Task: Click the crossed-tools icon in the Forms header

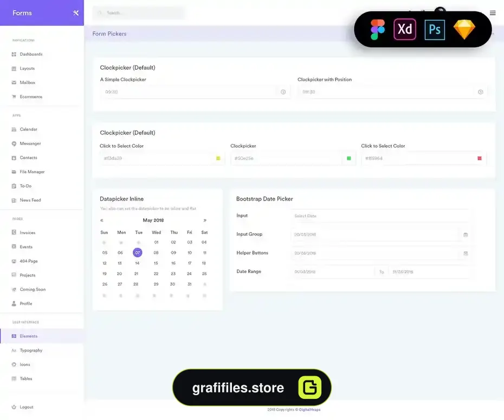Action: click(76, 13)
